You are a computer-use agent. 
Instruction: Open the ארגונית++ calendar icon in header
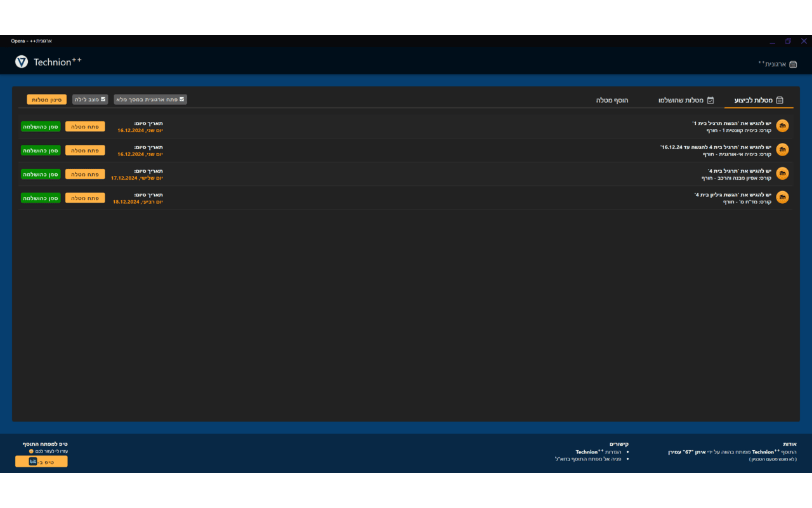pyautogui.click(x=793, y=64)
